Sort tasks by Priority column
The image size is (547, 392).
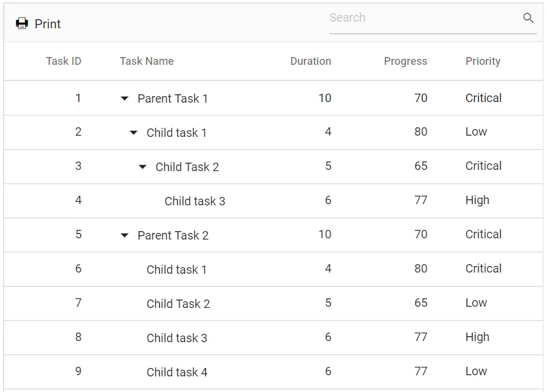(x=483, y=61)
